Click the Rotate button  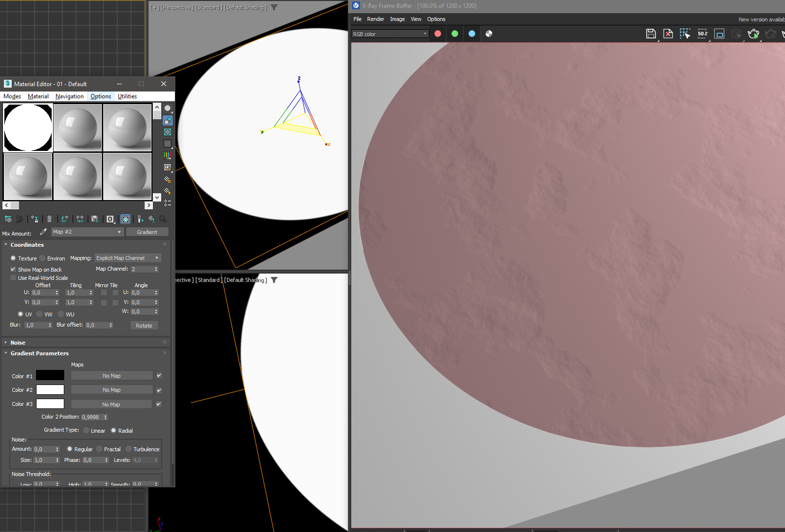click(x=144, y=325)
